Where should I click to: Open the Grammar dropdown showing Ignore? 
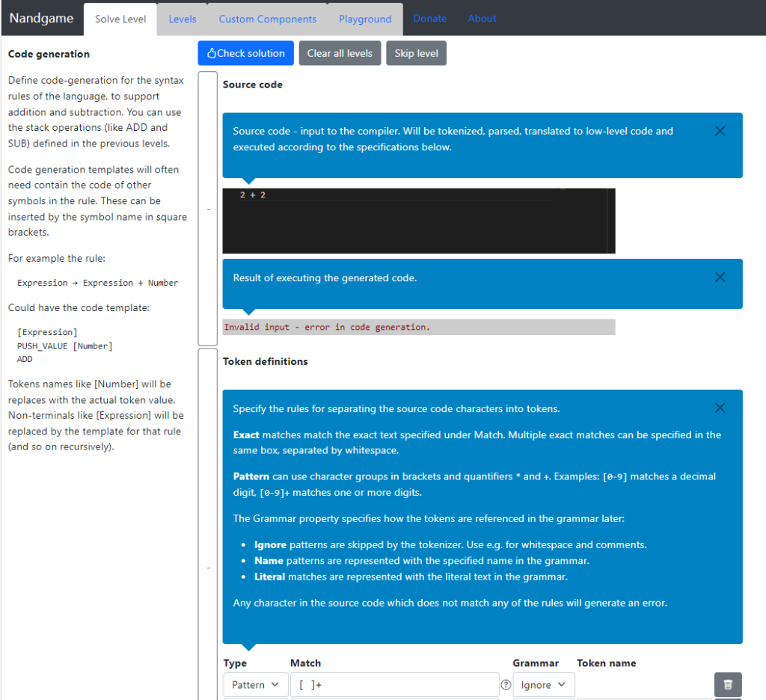[543, 685]
